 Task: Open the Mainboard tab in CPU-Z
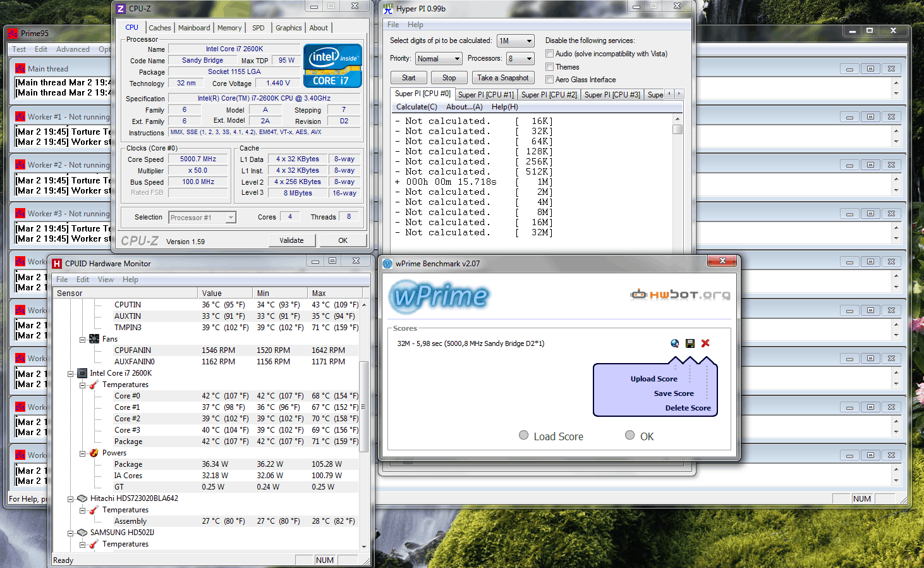tap(194, 28)
